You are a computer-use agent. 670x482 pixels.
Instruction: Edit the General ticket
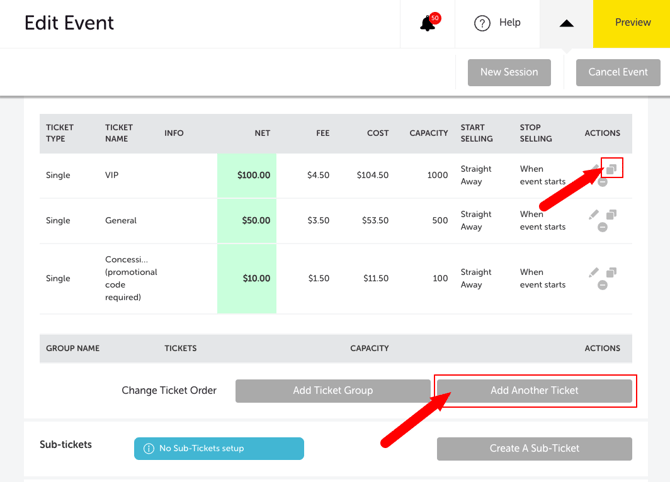(594, 214)
